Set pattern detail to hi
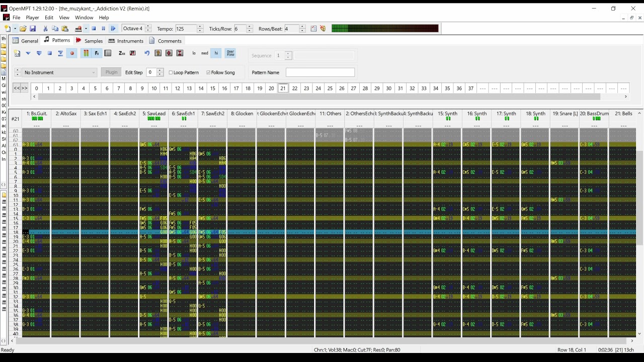Screen dimensions: 644x362 [x=216, y=53]
